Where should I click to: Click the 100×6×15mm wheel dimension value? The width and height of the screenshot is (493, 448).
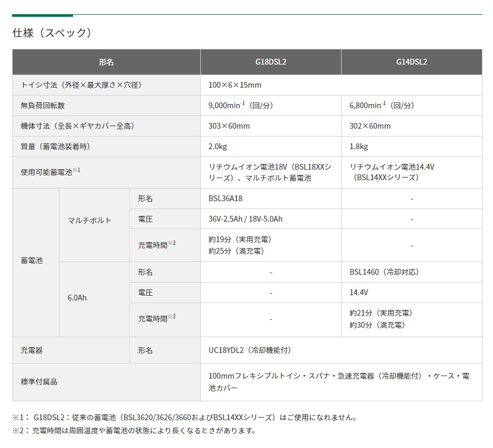click(x=235, y=85)
